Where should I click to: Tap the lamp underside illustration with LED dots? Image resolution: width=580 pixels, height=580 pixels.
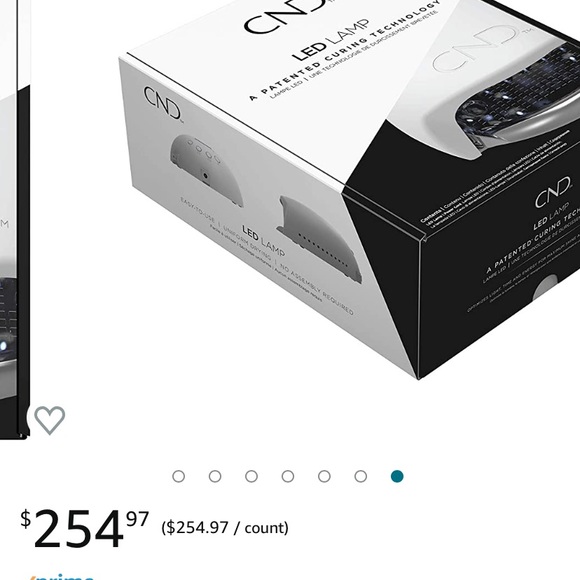point(319,239)
